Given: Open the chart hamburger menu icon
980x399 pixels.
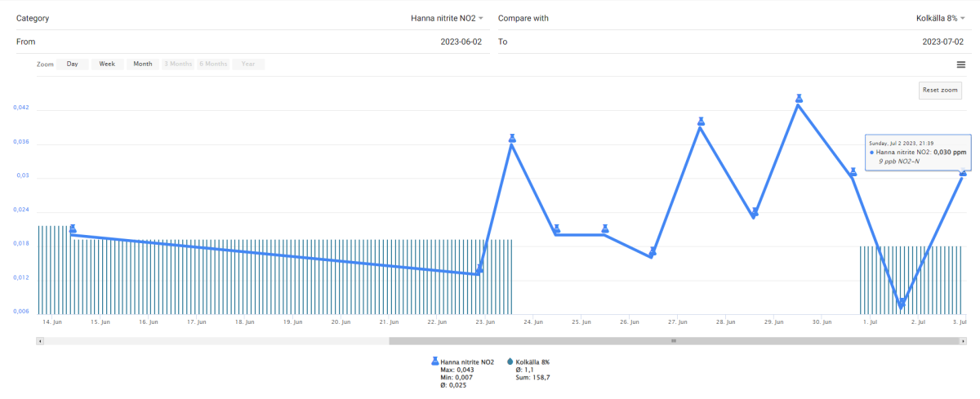Looking at the screenshot, I should pyautogui.click(x=961, y=64).
